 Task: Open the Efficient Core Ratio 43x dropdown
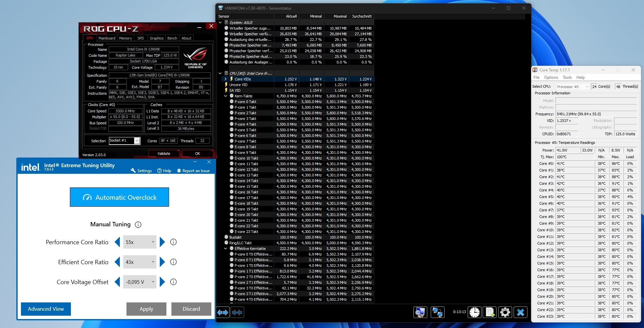(x=139, y=262)
